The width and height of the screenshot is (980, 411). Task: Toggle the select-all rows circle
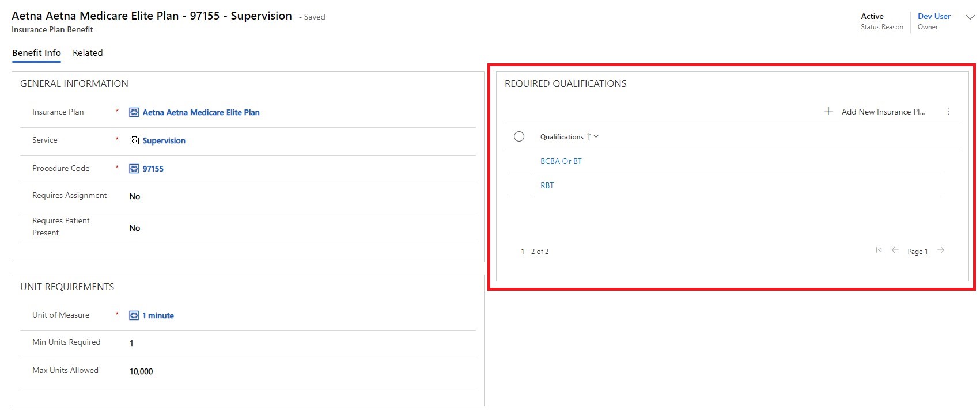click(519, 136)
